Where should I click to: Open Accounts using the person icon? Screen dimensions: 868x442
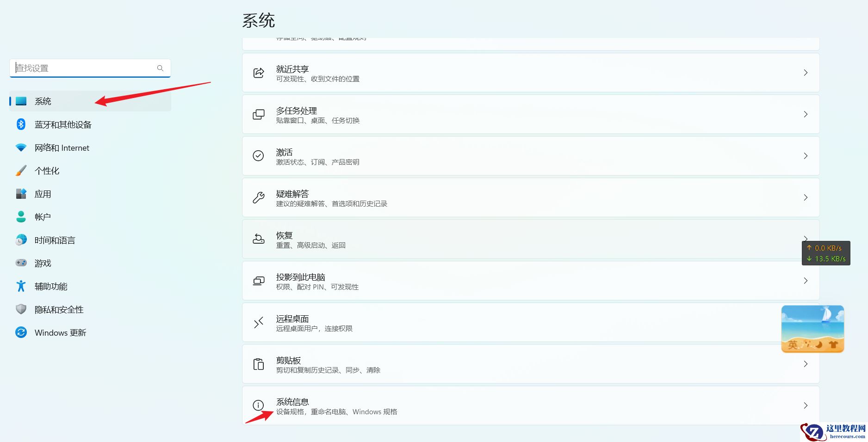click(x=21, y=217)
